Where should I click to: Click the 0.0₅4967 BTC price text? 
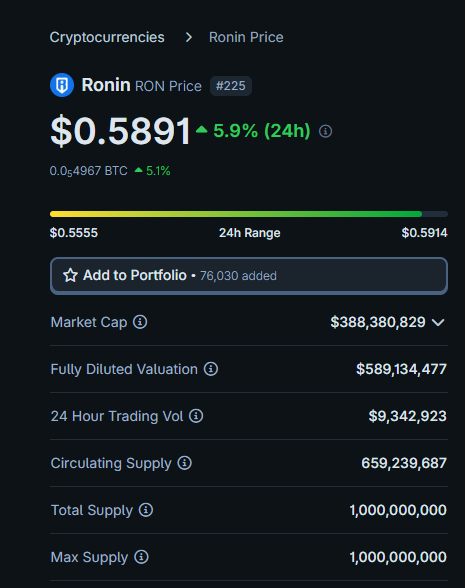click(88, 171)
